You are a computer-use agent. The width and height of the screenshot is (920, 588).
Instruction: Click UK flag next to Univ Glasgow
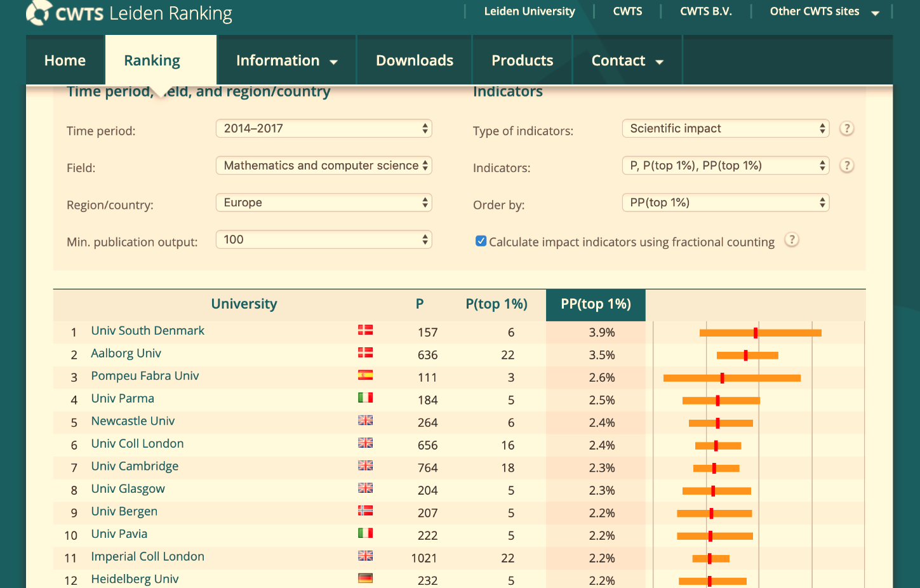(x=365, y=488)
